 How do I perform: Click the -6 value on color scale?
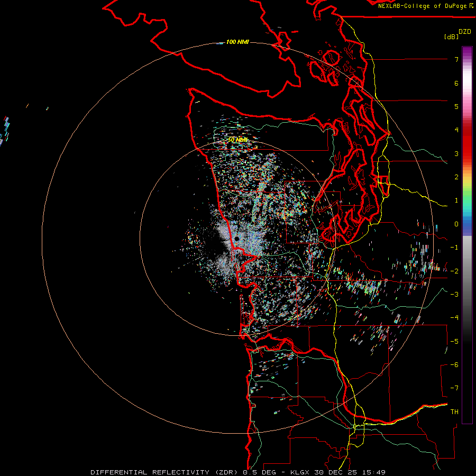click(x=454, y=364)
